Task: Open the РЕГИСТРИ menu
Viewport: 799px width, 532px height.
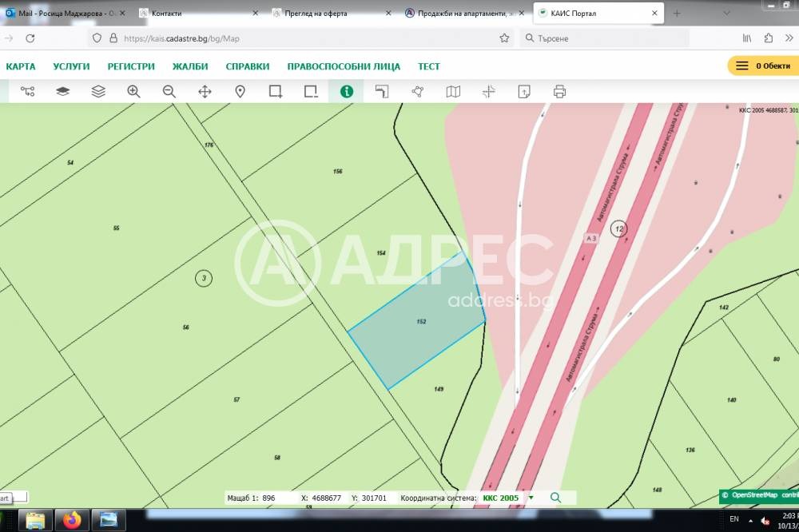Action: (x=131, y=66)
